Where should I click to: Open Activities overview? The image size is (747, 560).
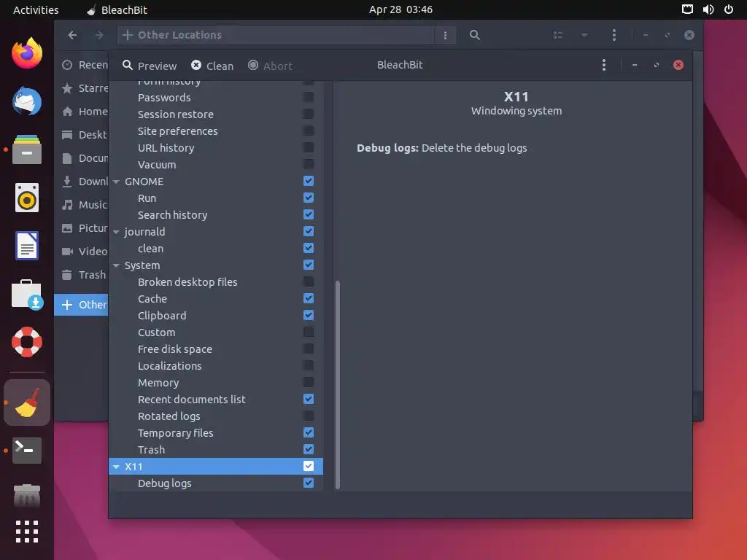coord(36,9)
